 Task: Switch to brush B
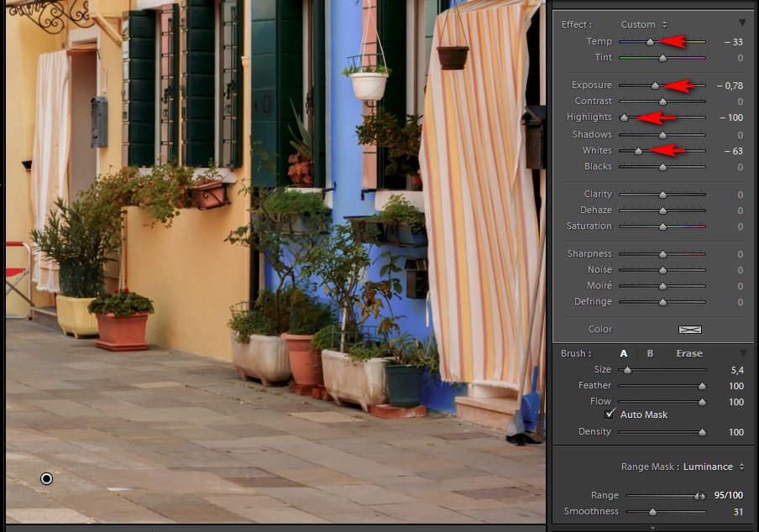pos(650,353)
